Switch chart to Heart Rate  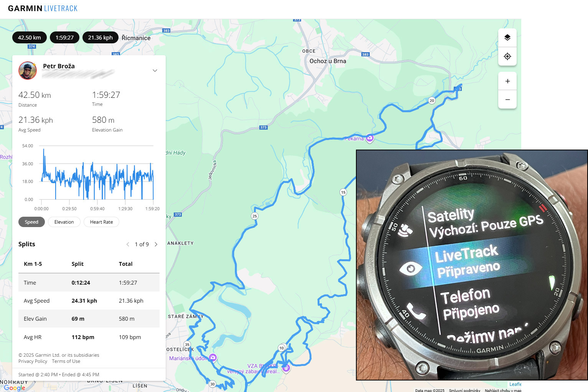[101, 222]
